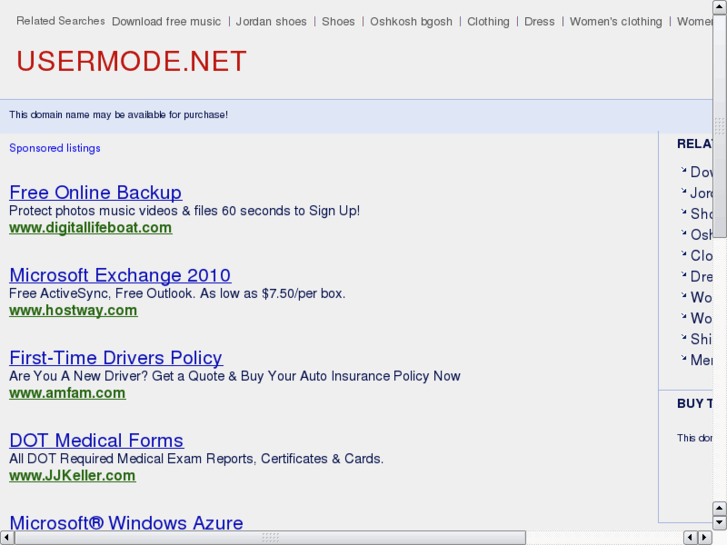Image resolution: width=727 pixels, height=545 pixels.
Task: Open sidebar link starting with 'Dre'
Action: click(701, 276)
